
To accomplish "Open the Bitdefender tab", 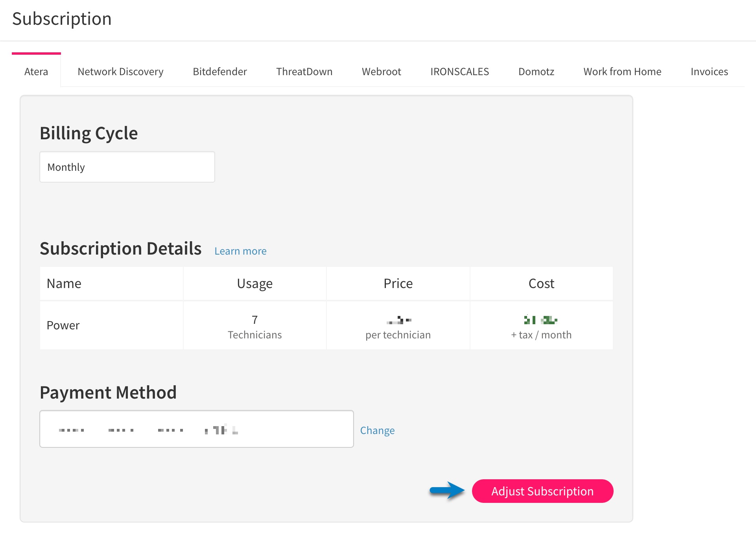I will [220, 71].
